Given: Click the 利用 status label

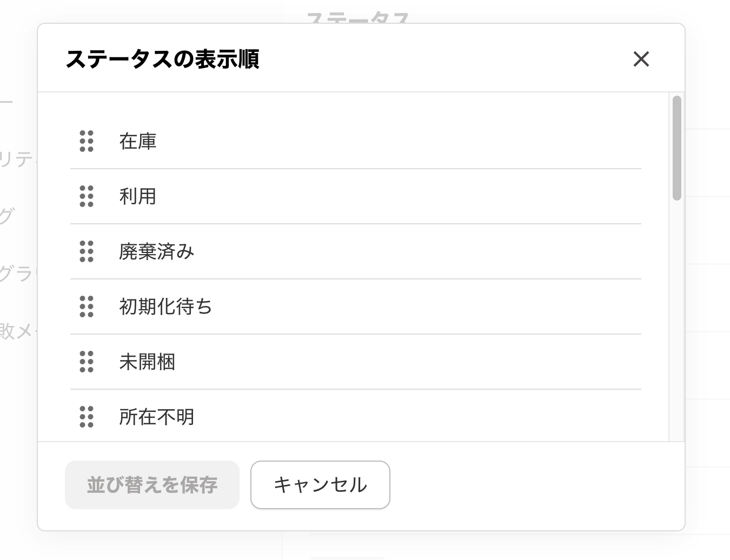Looking at the screenshot, I should 138,196.
